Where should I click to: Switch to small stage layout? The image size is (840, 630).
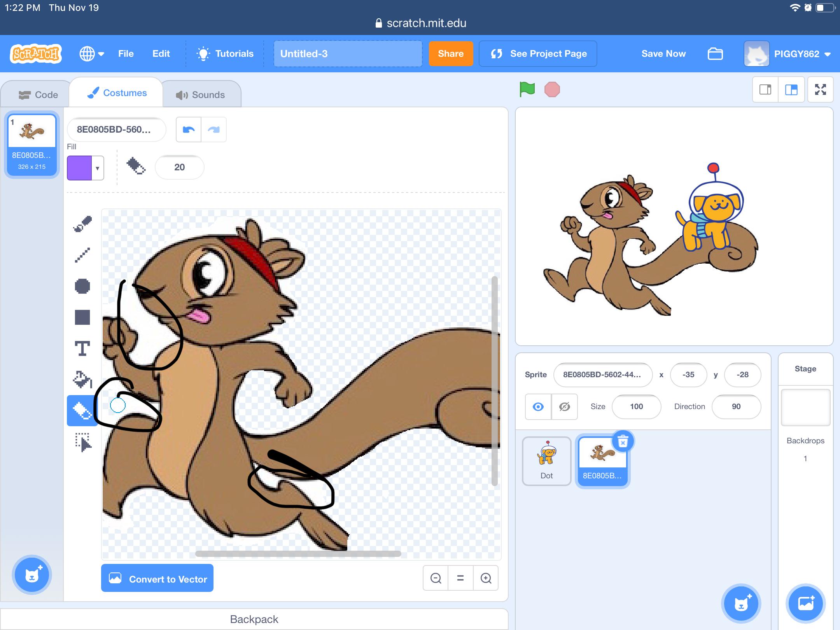click(x=765, y=90)
